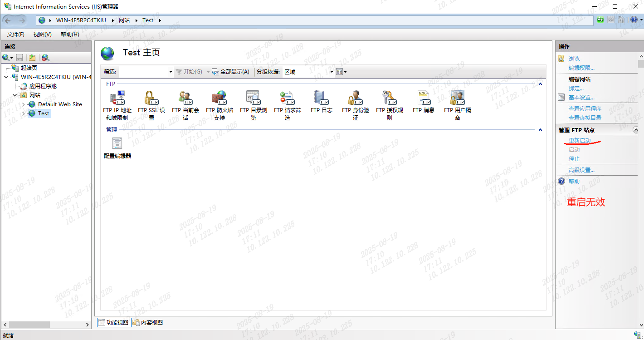Click the back navigation arrow
Image resolution: width=644 pixels, height=340 pixels.
point(8,20)
